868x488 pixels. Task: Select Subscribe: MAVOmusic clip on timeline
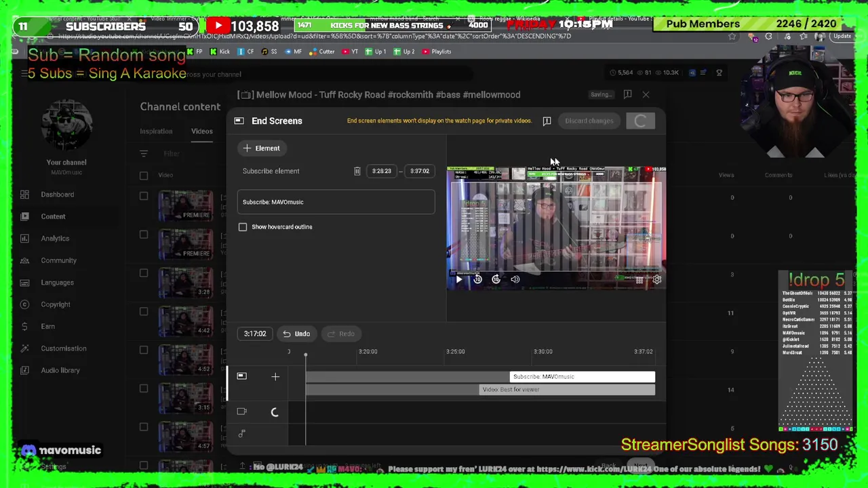582,377
